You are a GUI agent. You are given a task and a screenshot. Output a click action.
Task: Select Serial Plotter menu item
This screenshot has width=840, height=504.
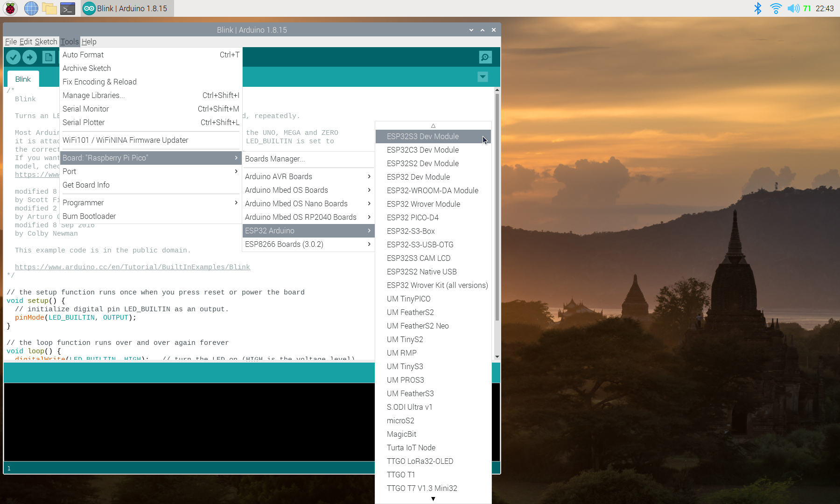click(x=151, y=122)
